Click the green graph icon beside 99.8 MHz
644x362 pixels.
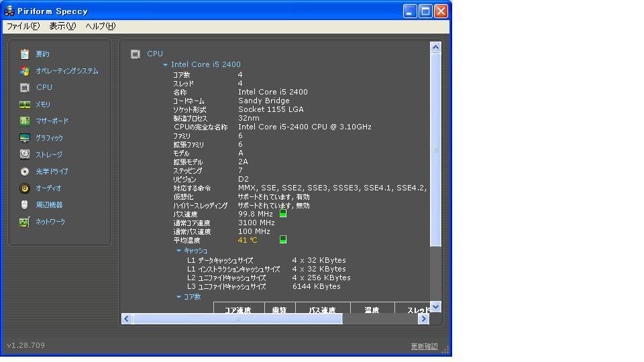coord(283,213)
